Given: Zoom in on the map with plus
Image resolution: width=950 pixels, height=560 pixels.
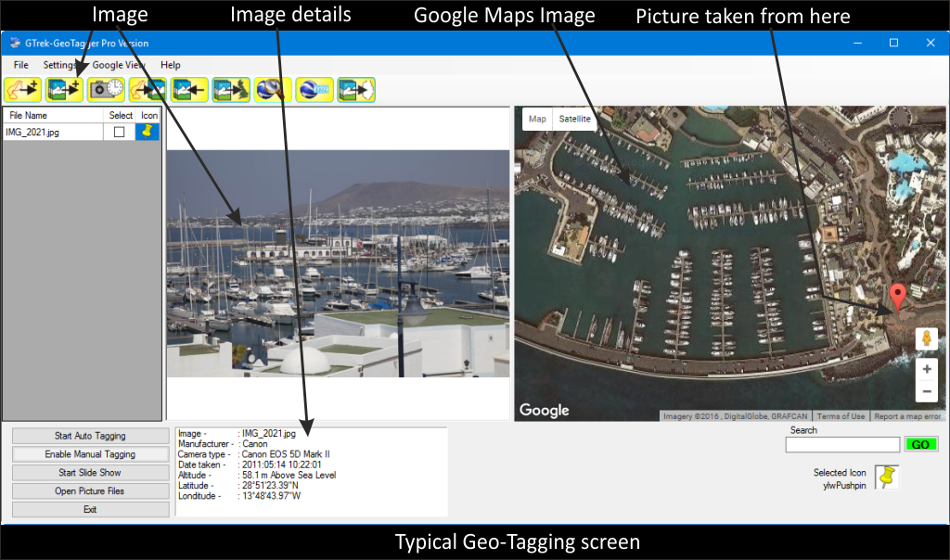Looking at the screenshot, I should [x=926, y=368].
